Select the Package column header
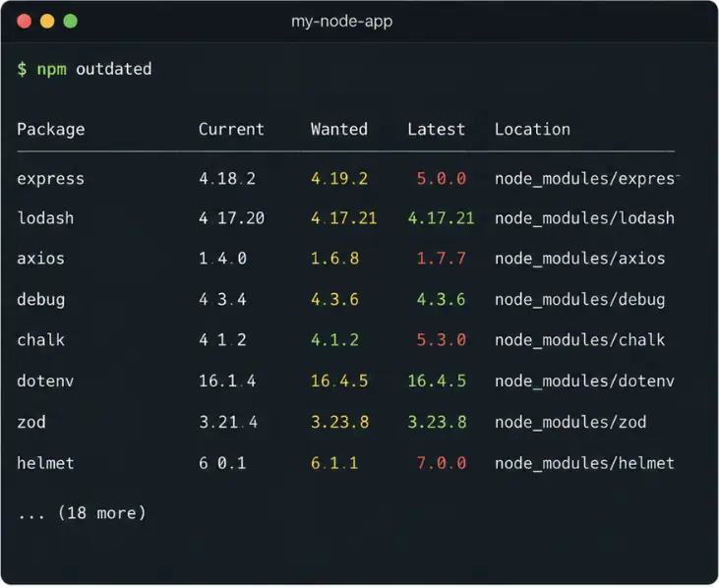Viewport: 719px width, 588px height. click(51, 130)
